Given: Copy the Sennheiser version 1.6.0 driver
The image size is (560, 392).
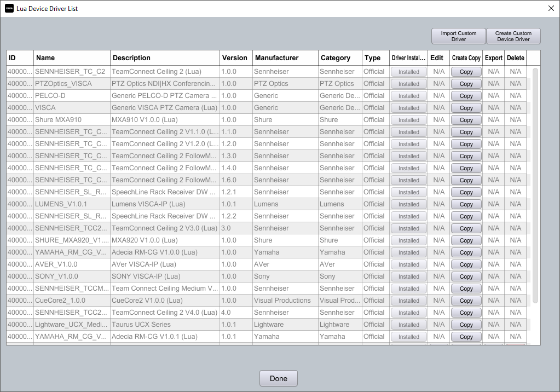Looking at the screenshot, I should coord(466,181).
